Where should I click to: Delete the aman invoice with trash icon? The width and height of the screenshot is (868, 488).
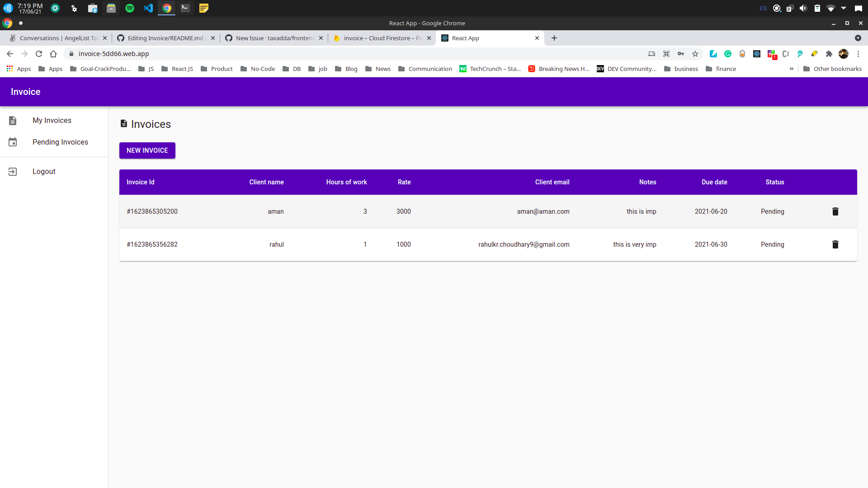(835, 211)
